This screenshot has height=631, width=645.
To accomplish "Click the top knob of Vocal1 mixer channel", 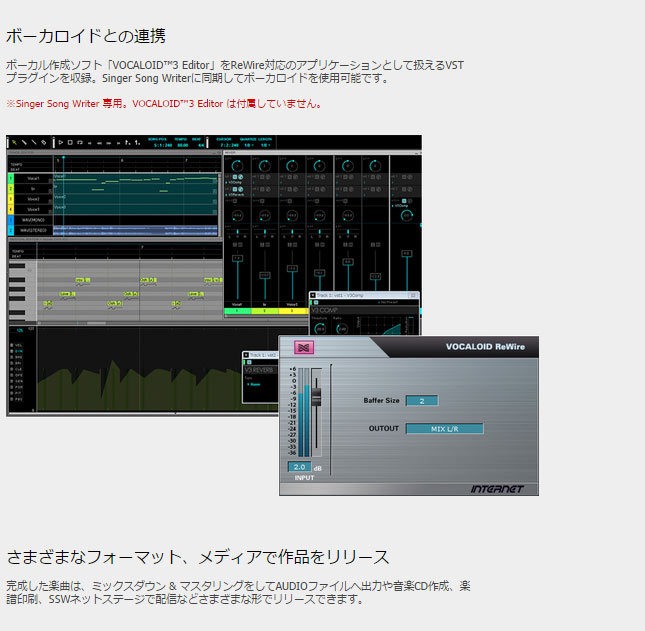I will click(x=237, y=166).
